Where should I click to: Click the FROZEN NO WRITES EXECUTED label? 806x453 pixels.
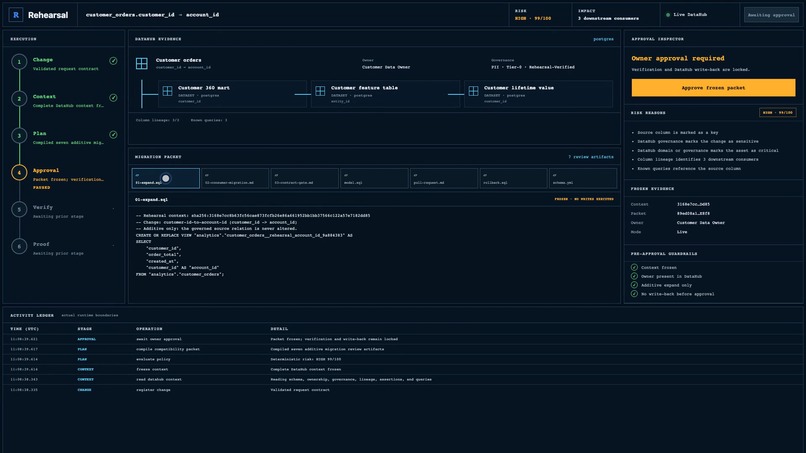[x=584, y=199]
